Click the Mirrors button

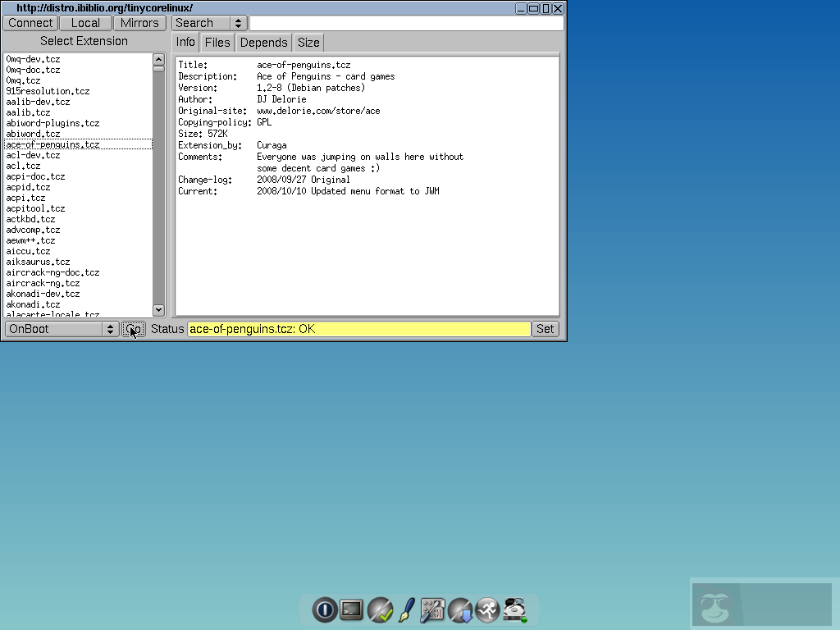[x=139, y=23]
